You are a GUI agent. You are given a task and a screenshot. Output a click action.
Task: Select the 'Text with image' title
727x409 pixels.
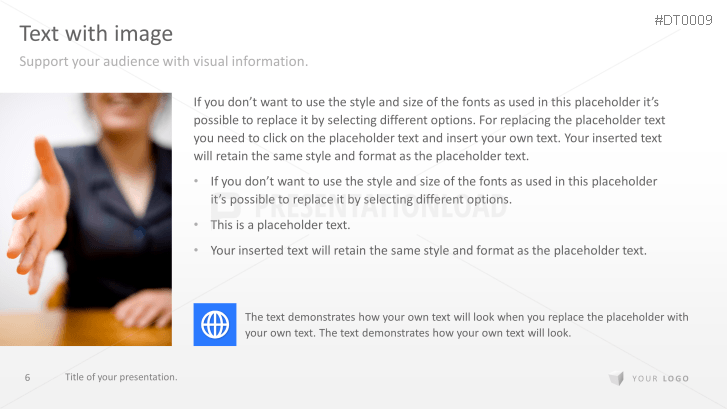pyautogui.click(x=96, y=34)
